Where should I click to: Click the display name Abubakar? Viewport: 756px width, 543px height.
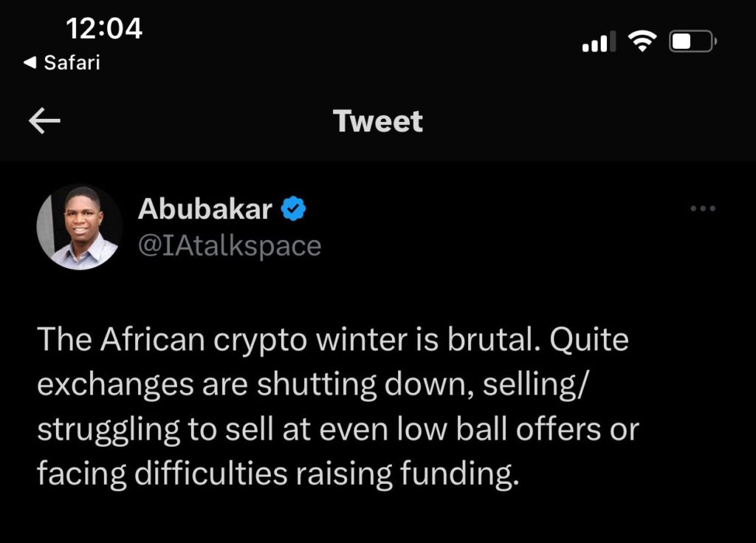point(205,210)
